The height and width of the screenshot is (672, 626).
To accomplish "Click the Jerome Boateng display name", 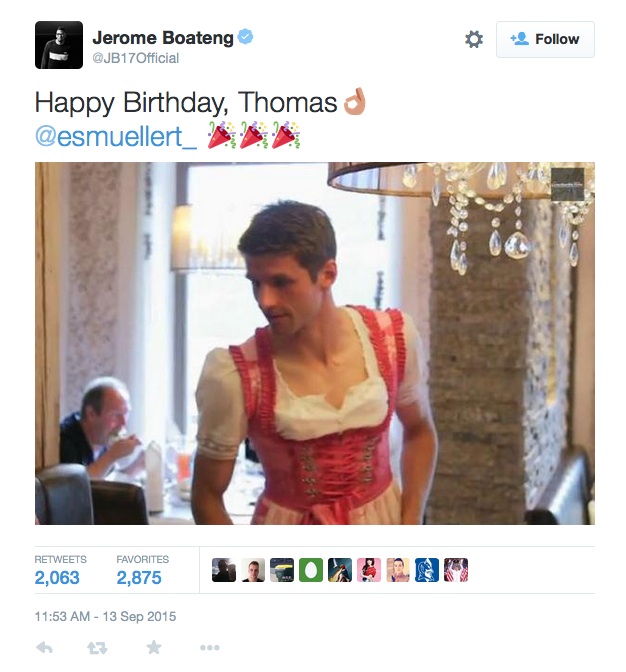I will tap(162, 38).
